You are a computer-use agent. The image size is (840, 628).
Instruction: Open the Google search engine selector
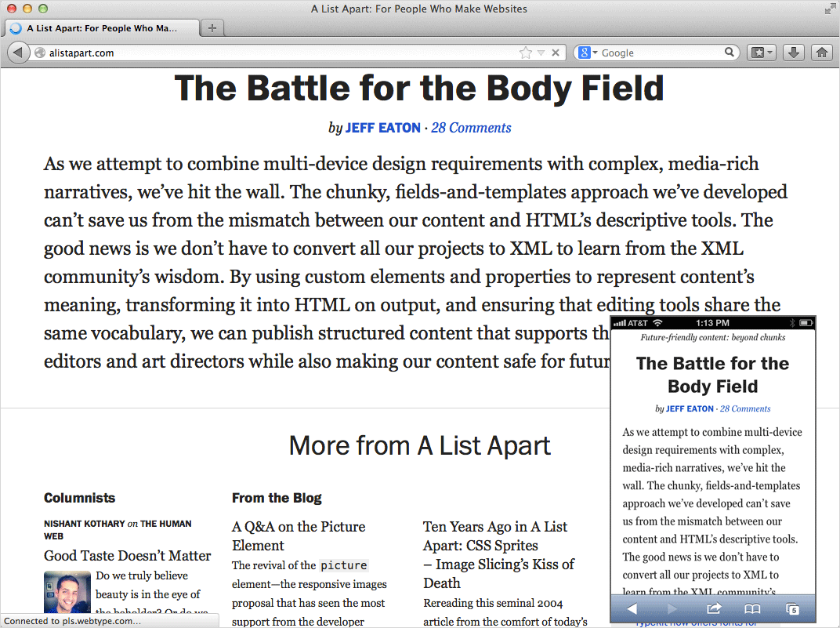[588, 53]
